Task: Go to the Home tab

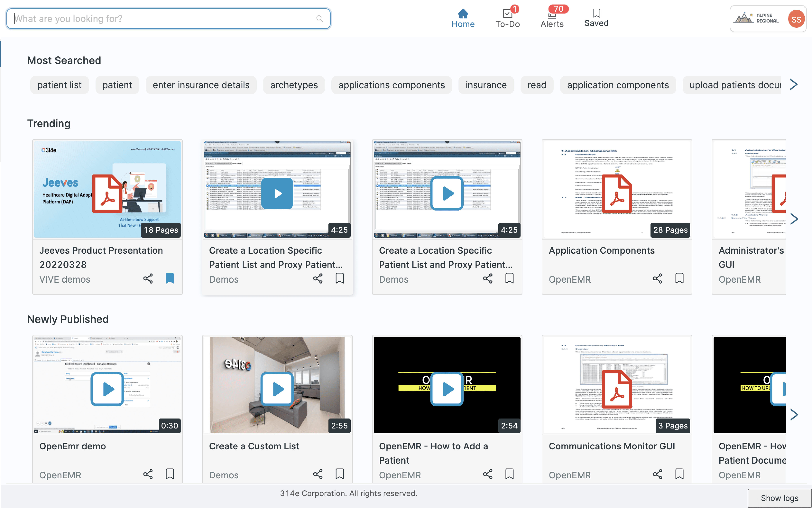Action: pyautogui.click(x=463, y=19)
